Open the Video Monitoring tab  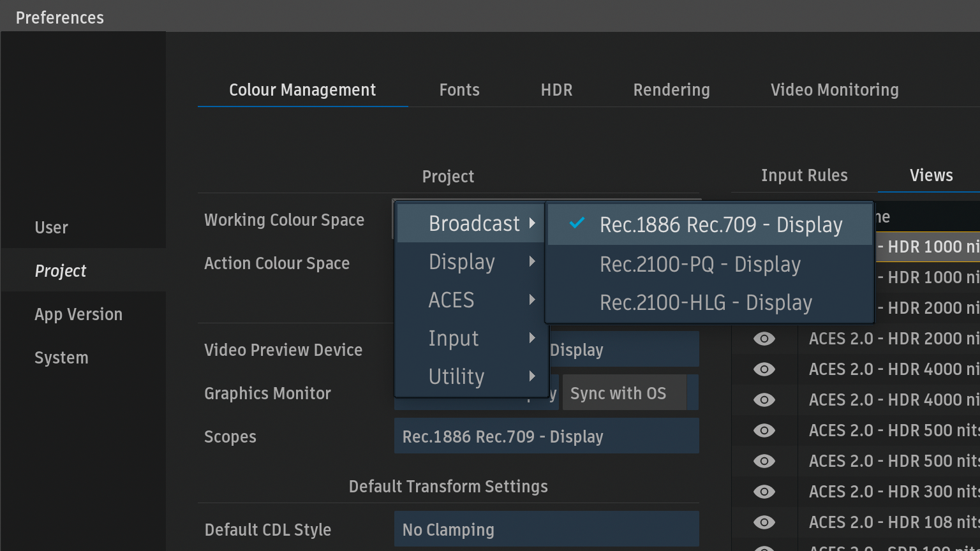[x=835, y=90]
